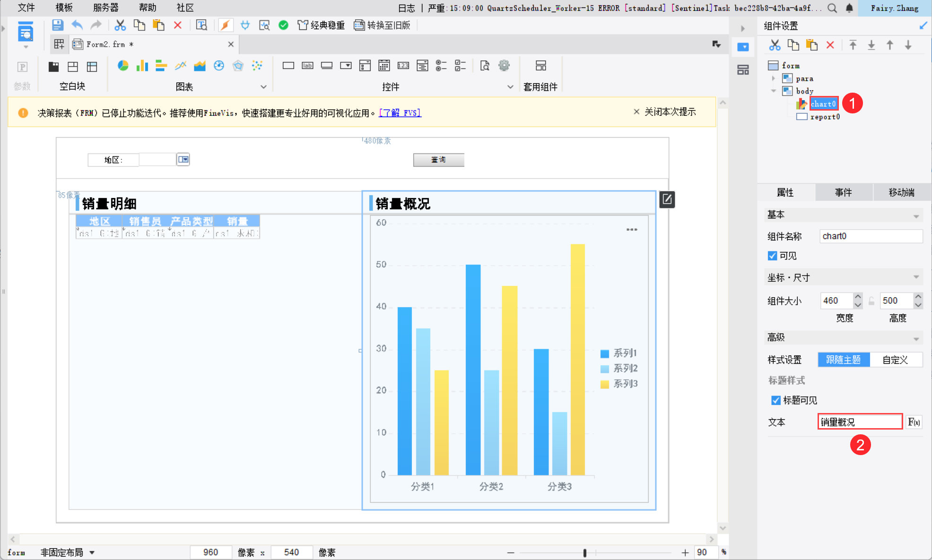The image size is (932, 560).
Task: Open the 帮助 menu
Action: (x=148, y=8)
